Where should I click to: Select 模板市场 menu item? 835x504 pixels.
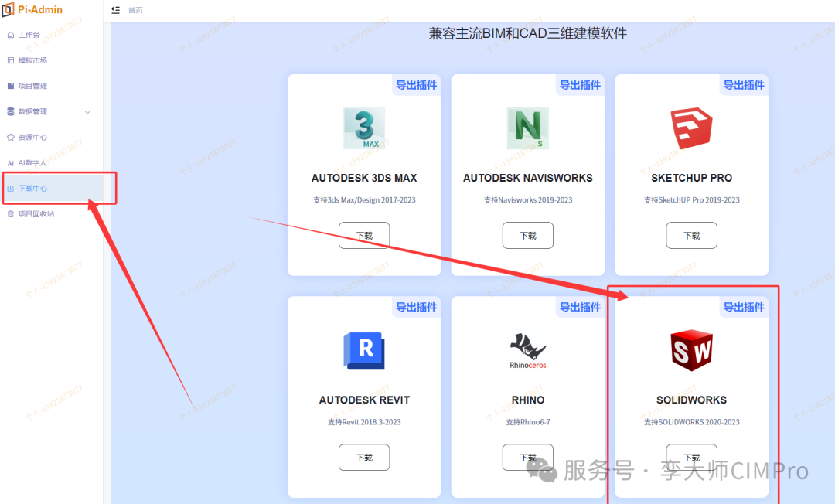(32, 60)
